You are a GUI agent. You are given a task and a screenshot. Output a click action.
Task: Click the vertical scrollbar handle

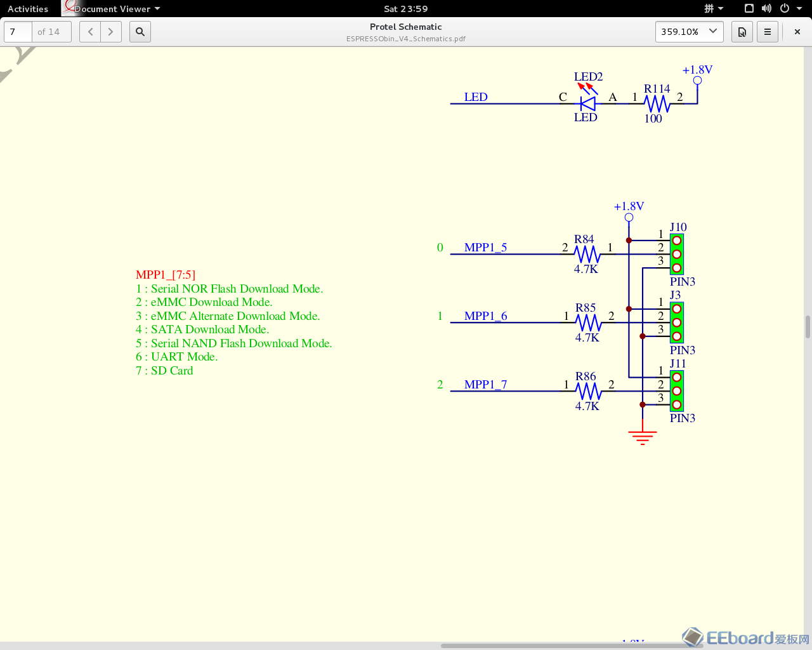808,327
